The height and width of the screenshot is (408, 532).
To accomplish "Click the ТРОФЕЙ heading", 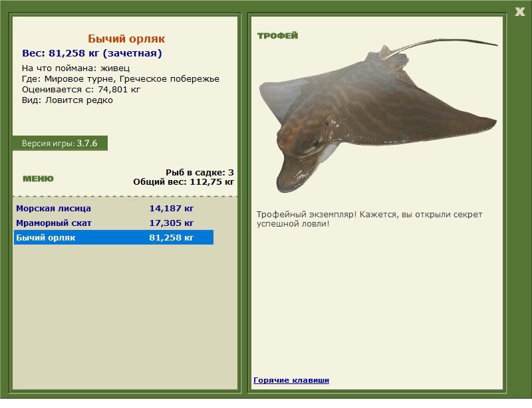I will [x=277, y=36].
